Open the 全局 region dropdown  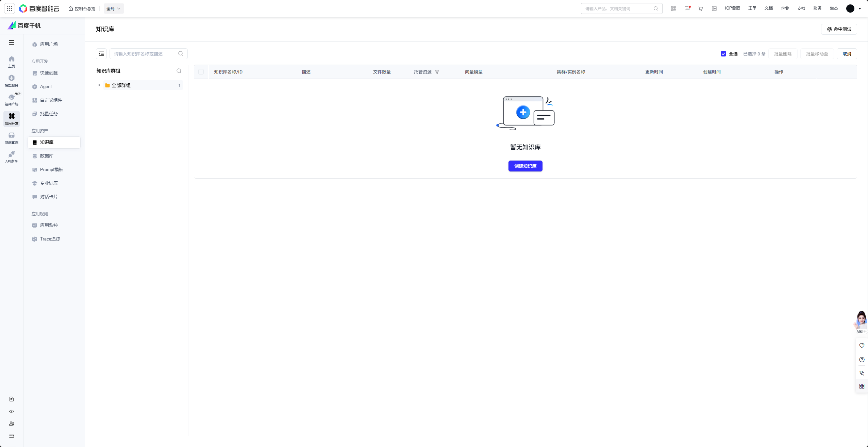tap(114, 9)
